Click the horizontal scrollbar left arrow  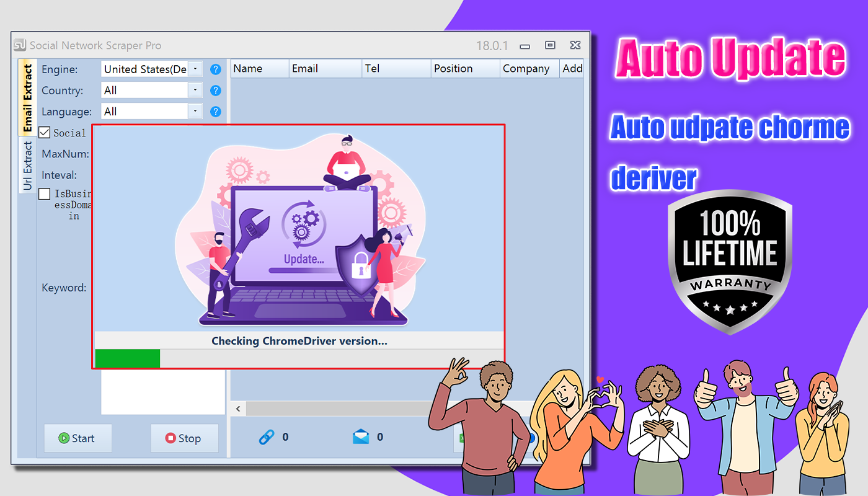pos(238,409)
